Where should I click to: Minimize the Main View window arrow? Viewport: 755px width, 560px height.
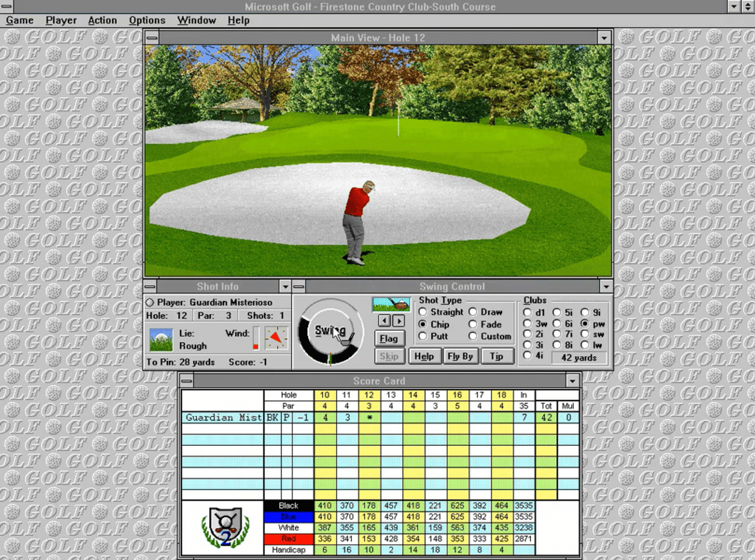(x=604, y=38)
